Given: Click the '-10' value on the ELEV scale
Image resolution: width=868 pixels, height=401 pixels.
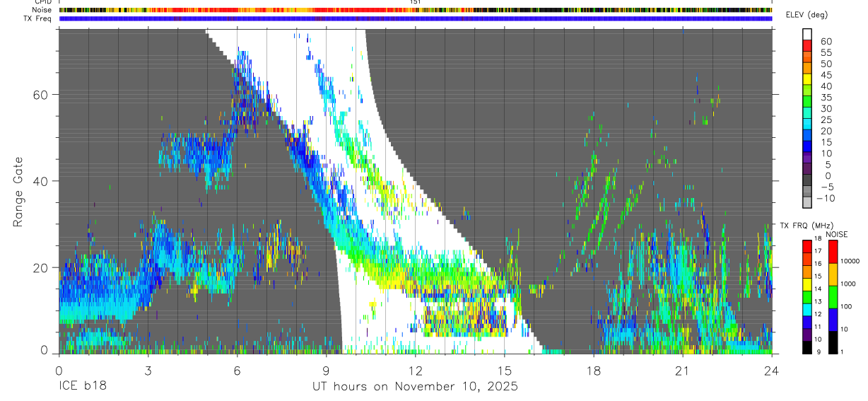Looking at the screenshot, I should coord(825,198).
